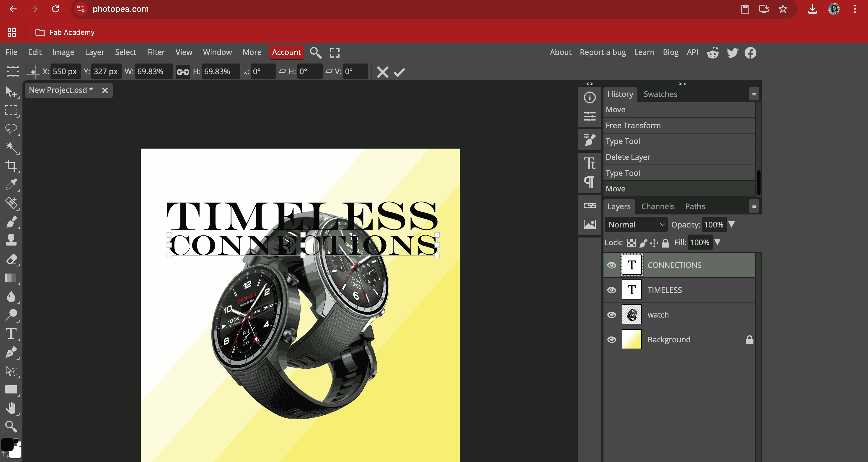Click the Account button
The height and width of the screenshot is (462, 868).
tap(286, 52)
